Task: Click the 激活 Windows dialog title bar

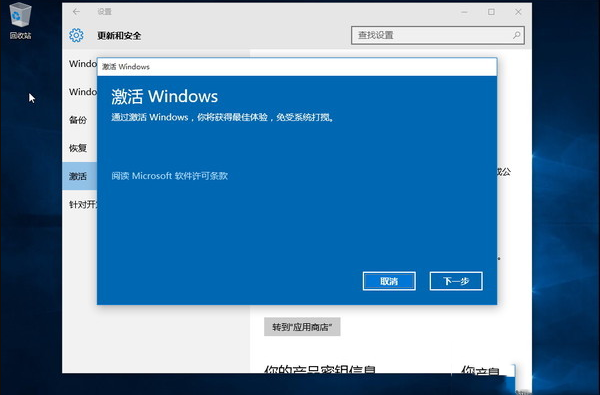Action: (297, 67)
